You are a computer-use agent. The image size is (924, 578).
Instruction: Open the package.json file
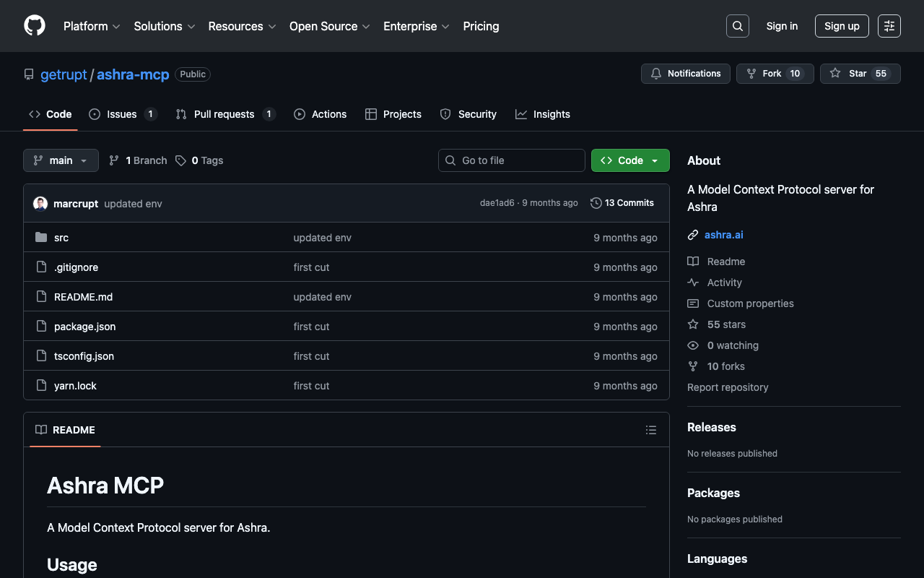[84, 327]
